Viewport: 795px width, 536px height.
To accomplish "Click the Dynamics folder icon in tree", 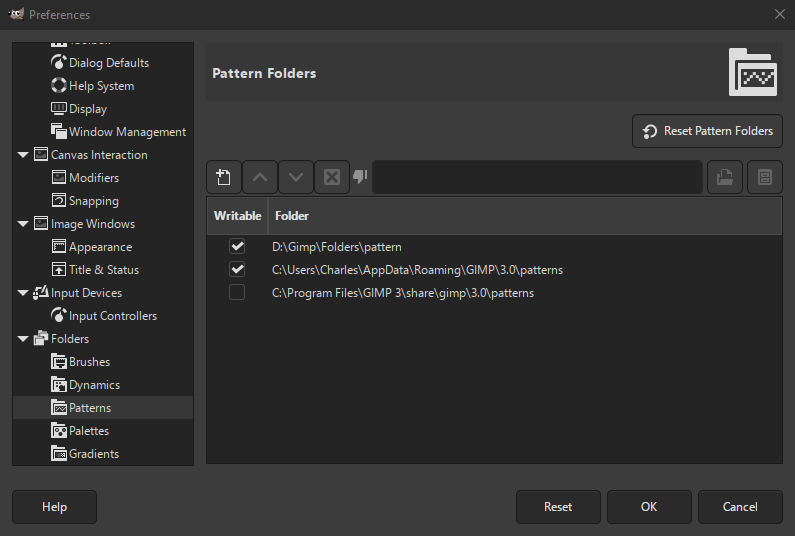I will pos(59,385).
